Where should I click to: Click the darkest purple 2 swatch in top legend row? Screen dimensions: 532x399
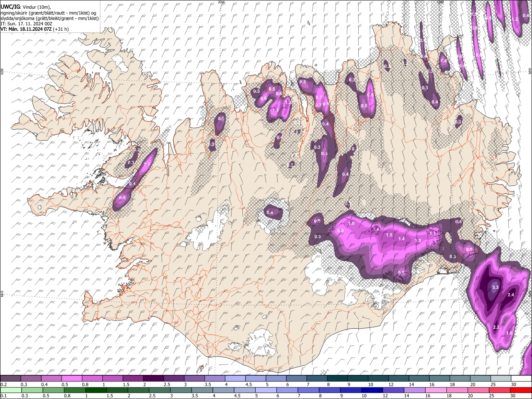click(x=153, y=378)
